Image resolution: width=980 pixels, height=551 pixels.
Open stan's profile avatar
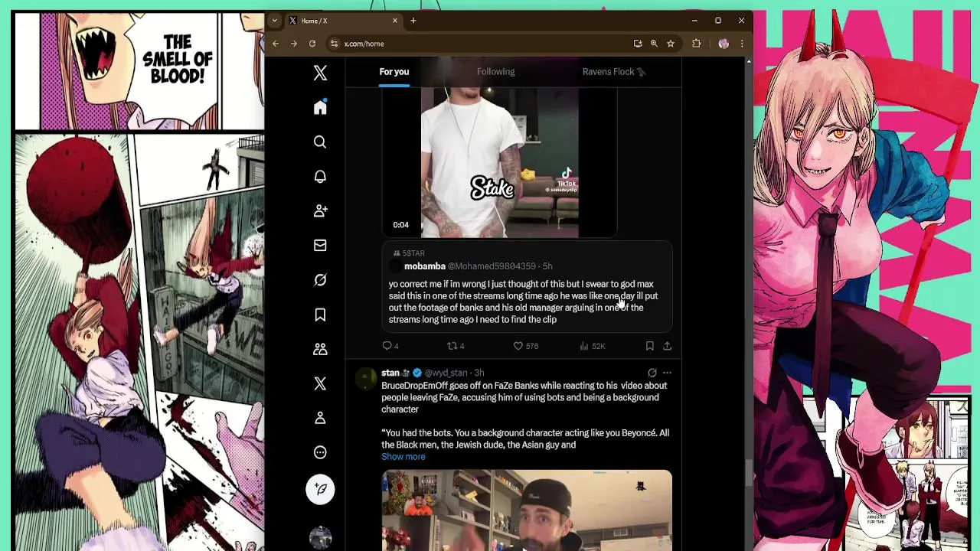point(366,378)
